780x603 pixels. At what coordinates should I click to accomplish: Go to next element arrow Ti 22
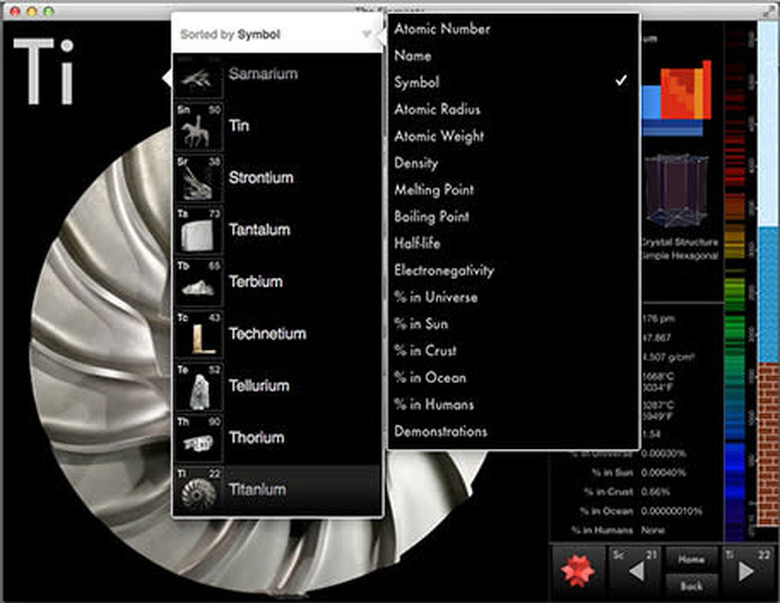[747, 571]
